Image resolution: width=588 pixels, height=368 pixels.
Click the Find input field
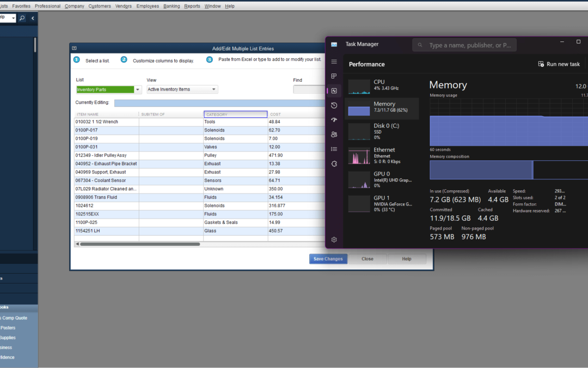[x=309, y=89]
